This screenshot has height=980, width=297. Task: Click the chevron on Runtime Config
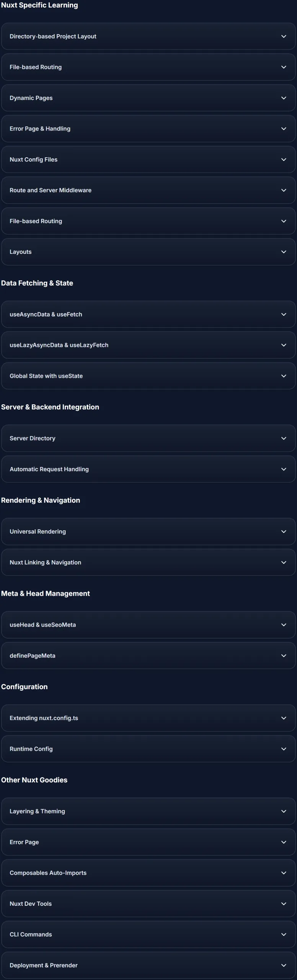coord(284,749)
